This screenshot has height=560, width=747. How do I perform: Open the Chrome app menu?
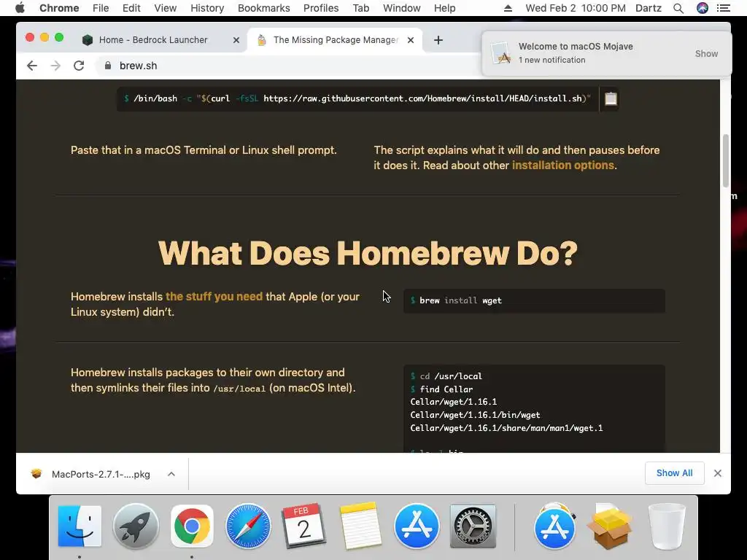point(59,8)
